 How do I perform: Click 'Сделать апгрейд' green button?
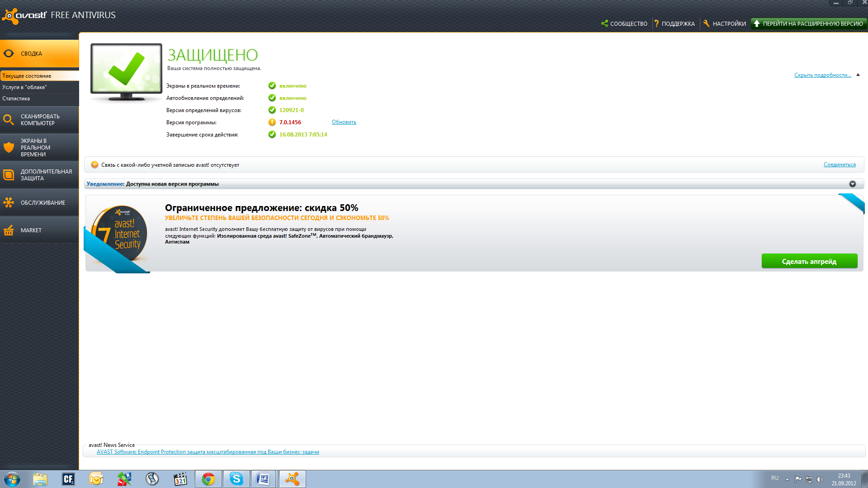pos(809,261)
